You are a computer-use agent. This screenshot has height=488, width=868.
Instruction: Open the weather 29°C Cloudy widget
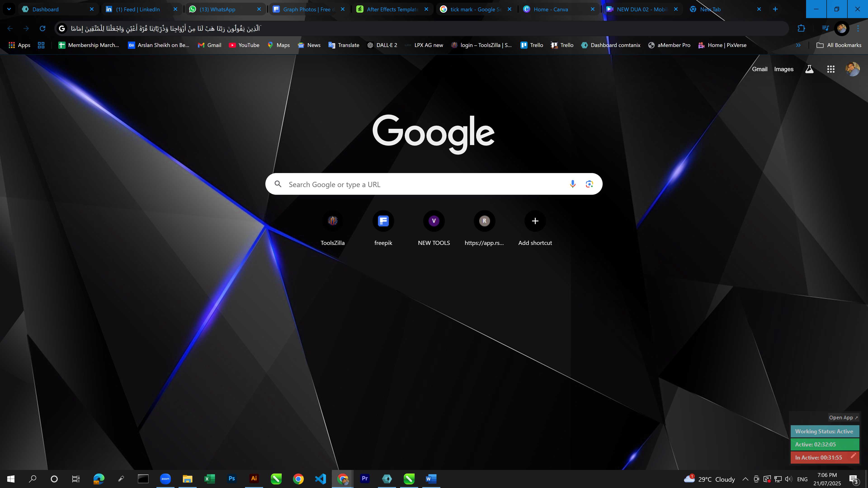[709, 479]
